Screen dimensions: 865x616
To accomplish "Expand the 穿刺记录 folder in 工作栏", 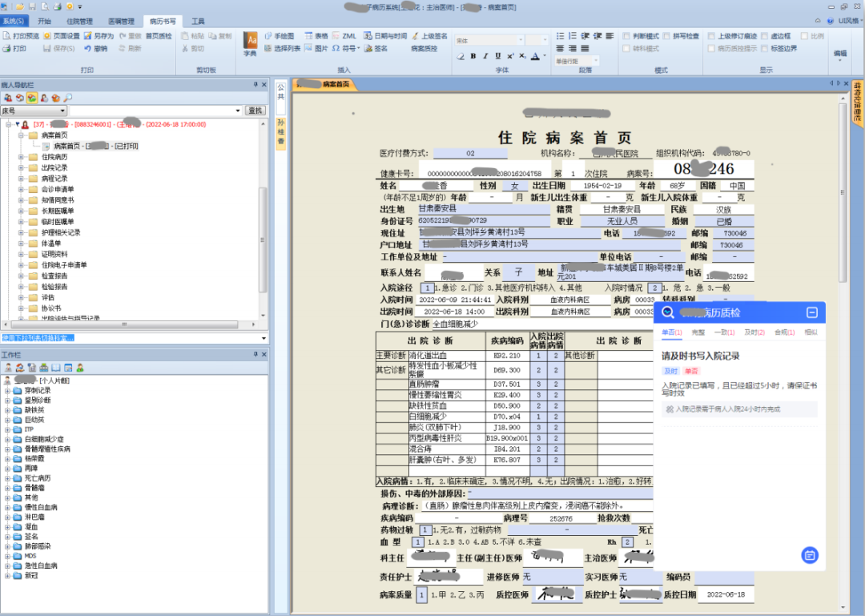I will click(8, 390).
